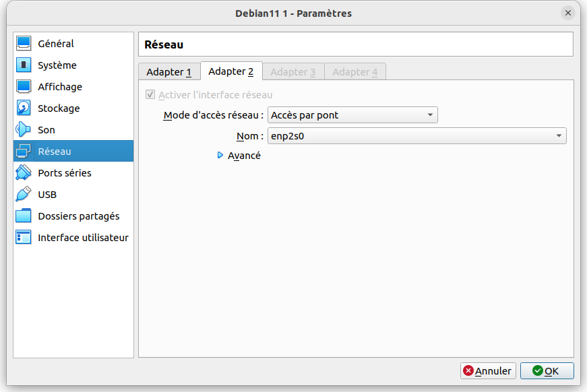Screen dimensions: 587x392
Task: Click the Dossiers partagés folder icon
Action: click(x=24, y=216)
